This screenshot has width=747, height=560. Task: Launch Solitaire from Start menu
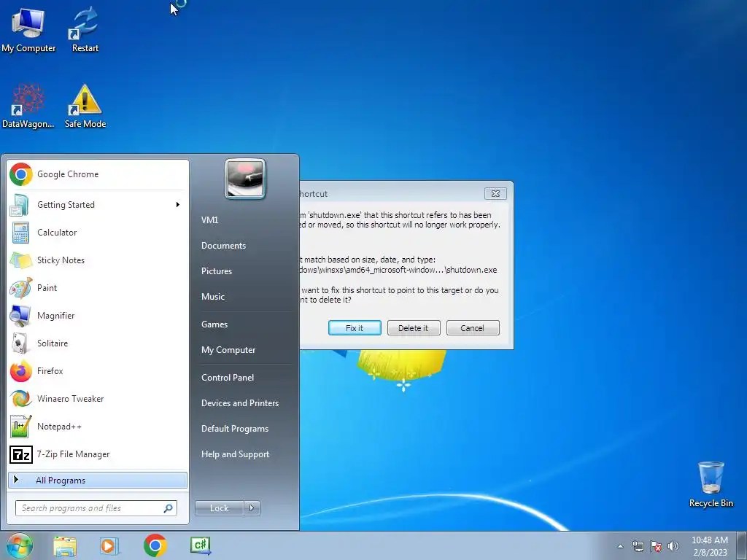coord(98,343)
